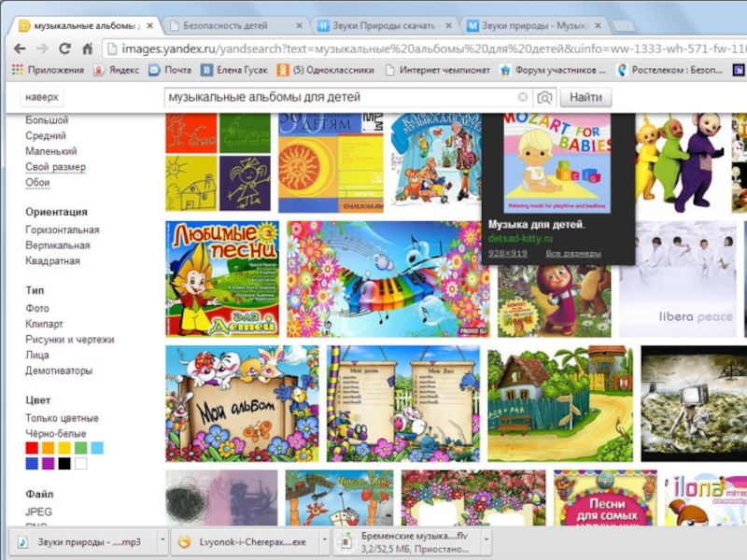
Task: Reload the page with refresh icon
Action: click(x=64, y=49)
